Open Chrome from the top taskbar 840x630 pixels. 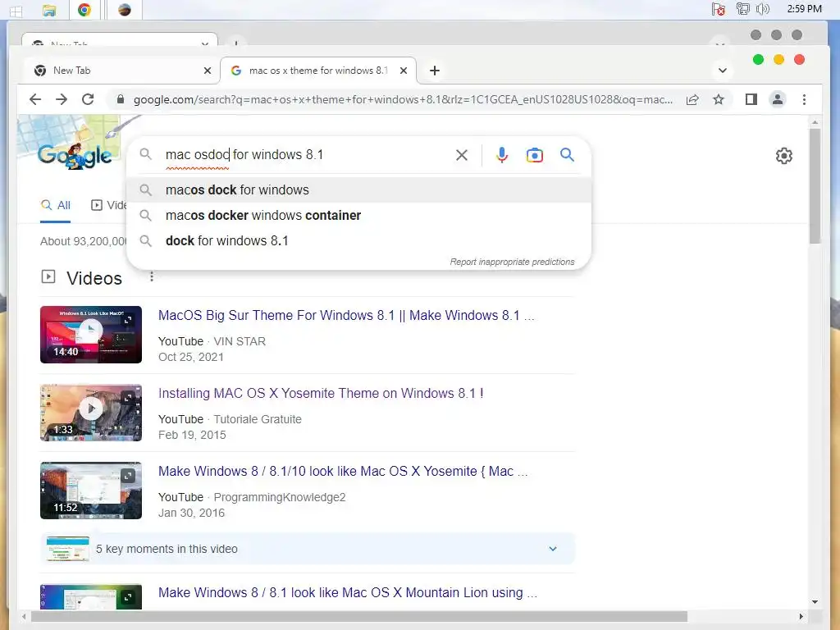[84, 10]
